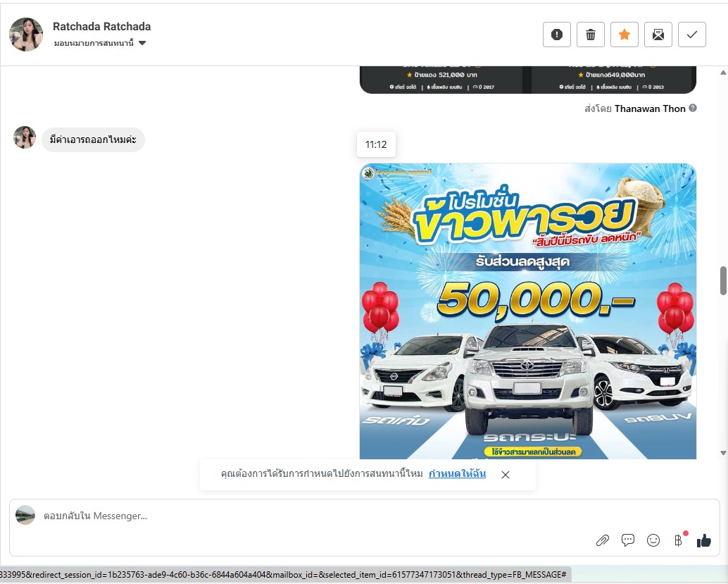Image resolution: width=728 pixels, height=584 pixels.
Task: Type in the ตอบกลับใน Messenger reply field
Action: point(310,516)
